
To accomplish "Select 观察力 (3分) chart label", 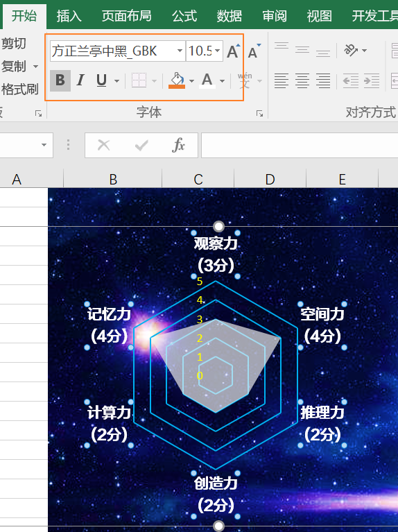I will 216,255.
